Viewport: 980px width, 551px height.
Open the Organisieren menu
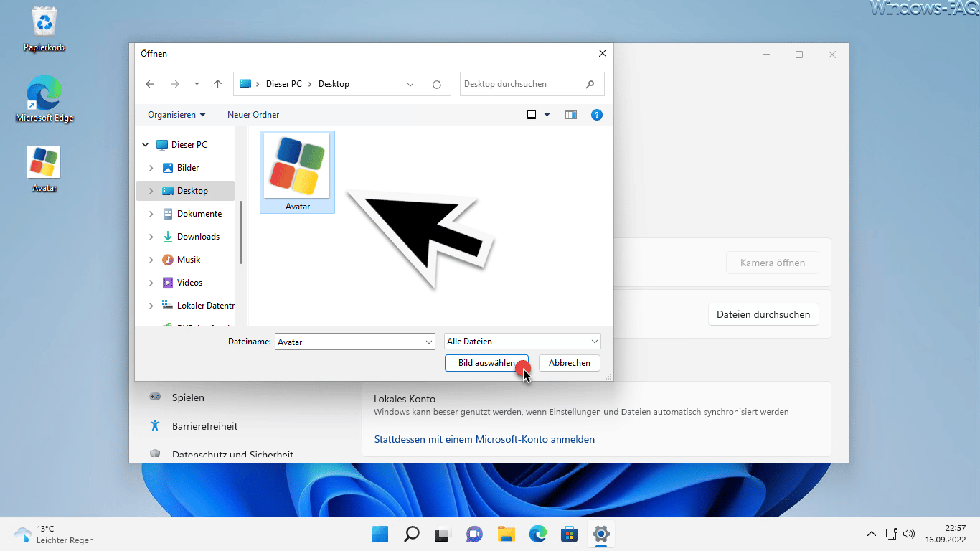(176, 115)
